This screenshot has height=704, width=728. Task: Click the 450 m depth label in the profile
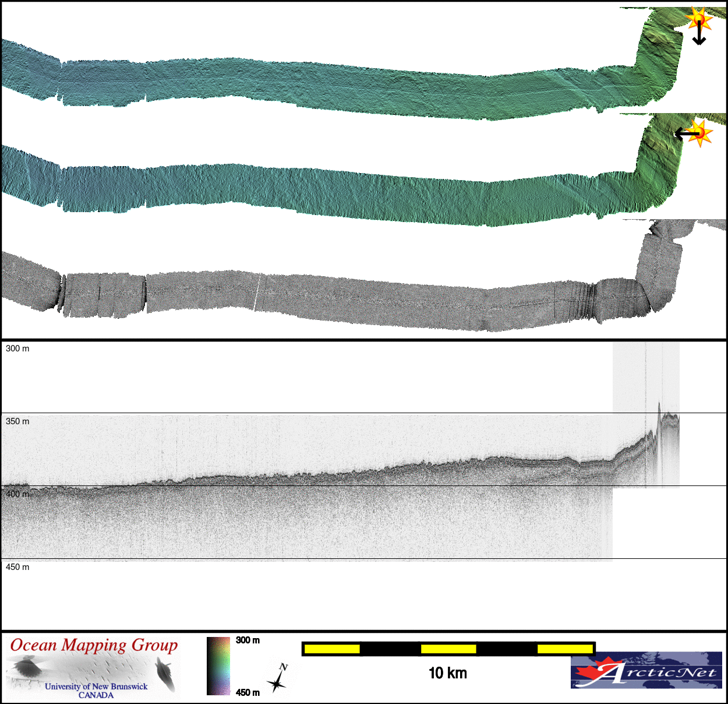(17, 567)
